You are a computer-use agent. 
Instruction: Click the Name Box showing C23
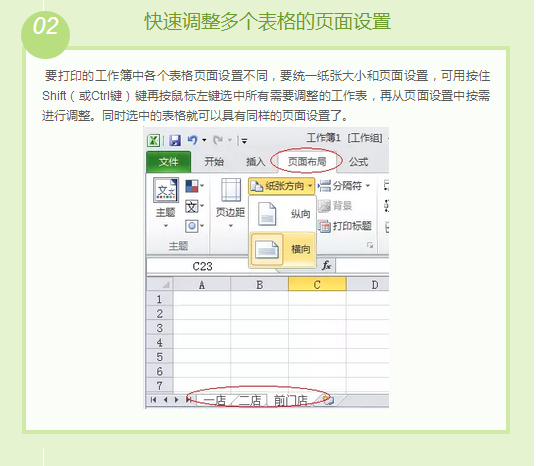coord(202,266)
